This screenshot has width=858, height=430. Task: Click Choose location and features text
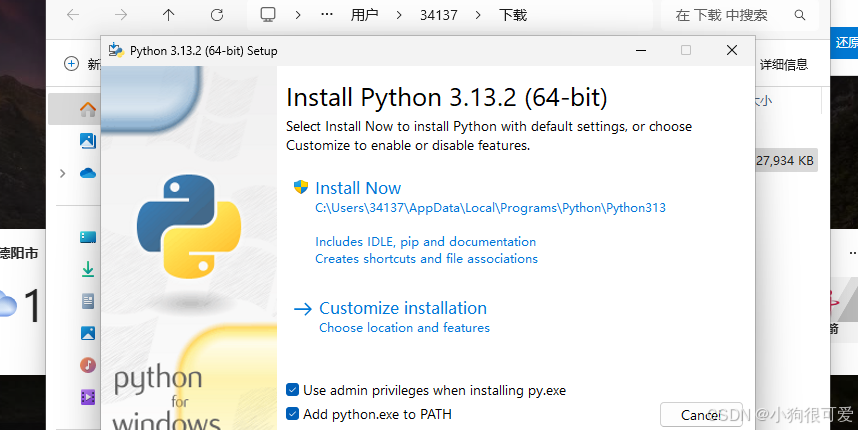coord(404,328)
